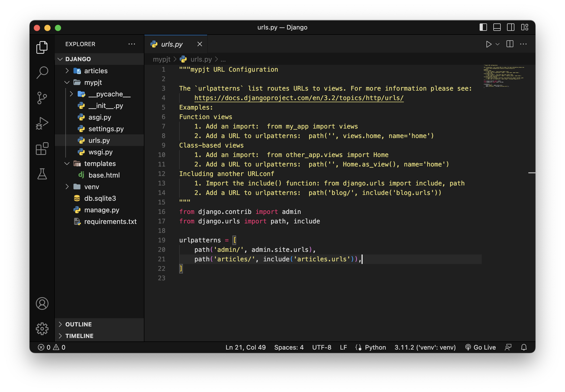This screenshot has height=392, width=565.
Task: Click the notifications bell in status bar
Action: (x=524, y=347)
